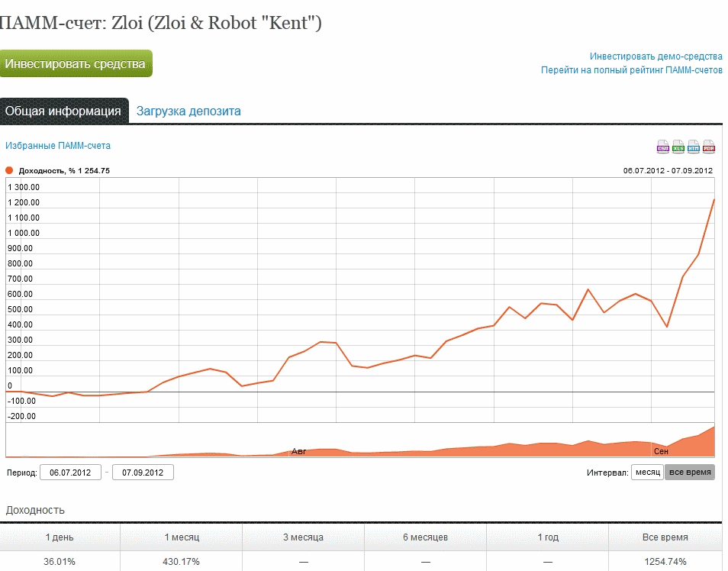This screenshot has width=728, height=571.
Task: Click the orange Доходность legend dot
Action: (10, 171)
